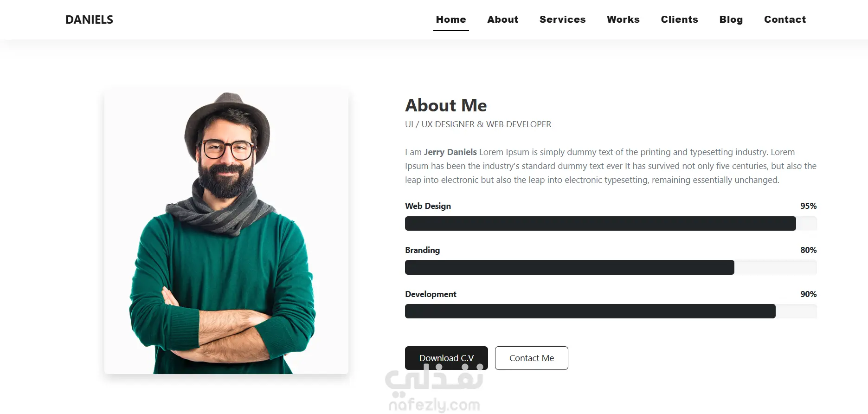Open the Services navigation link
868x414 pixels.
(563, 19)
